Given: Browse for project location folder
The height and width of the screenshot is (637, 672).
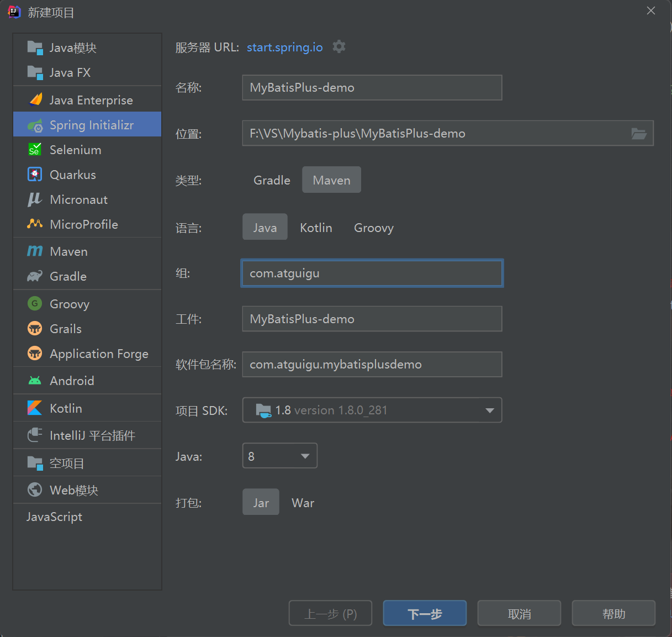Looking at the screenshot, I should (639, 133).
